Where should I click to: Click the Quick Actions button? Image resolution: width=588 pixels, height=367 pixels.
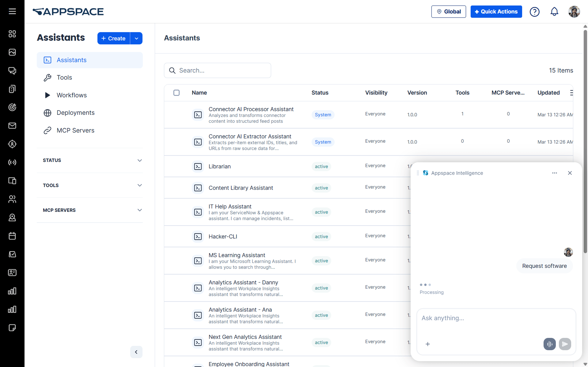point(496,12)
